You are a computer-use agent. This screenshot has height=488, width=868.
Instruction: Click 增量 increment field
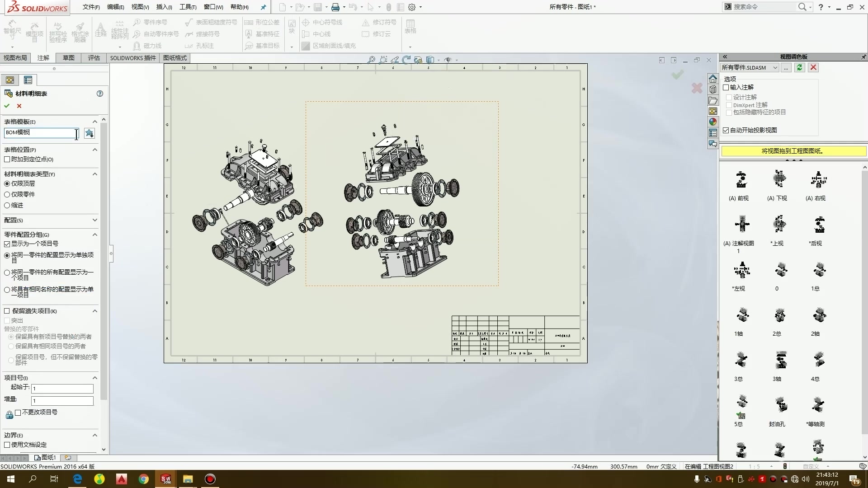(62, 401)
